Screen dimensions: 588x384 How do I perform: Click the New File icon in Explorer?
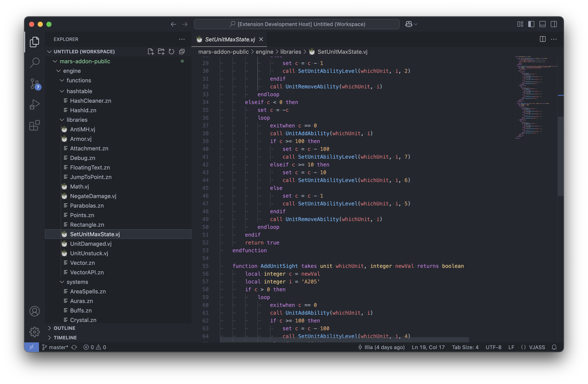150,51
